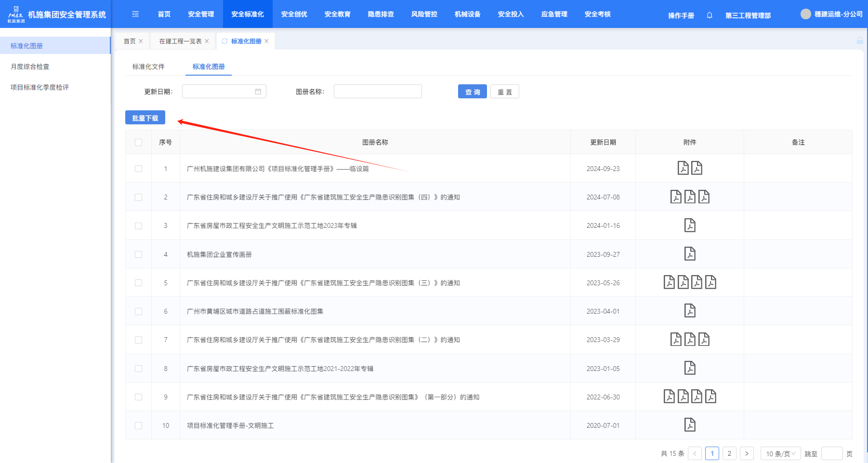This screenshot has width=868, height=463.
Task: Click the sidebar collapse hamburger icon
Action: (x=135, y=14)
